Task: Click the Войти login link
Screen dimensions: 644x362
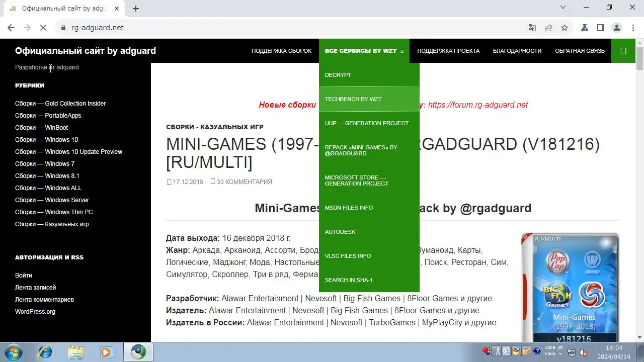Action: [24, 276]
